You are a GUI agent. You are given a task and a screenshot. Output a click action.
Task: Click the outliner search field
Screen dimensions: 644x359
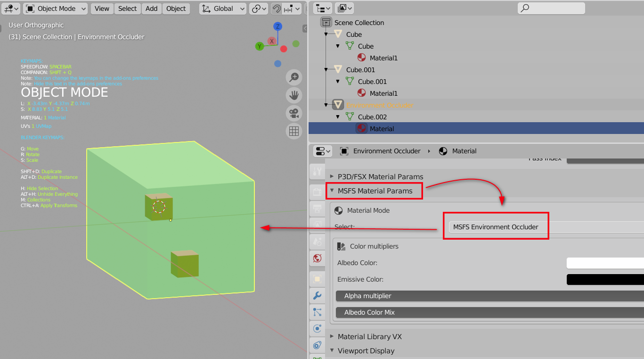click(551, 8)
